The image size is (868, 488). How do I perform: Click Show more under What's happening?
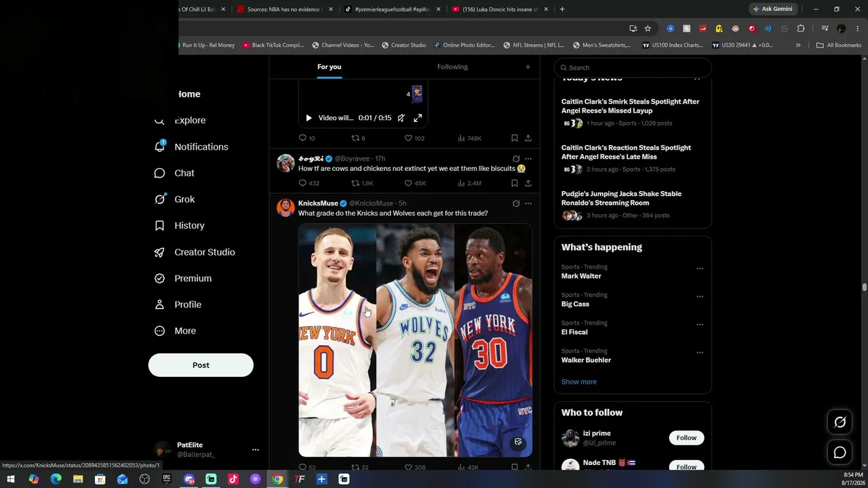[x=579, y=382]
